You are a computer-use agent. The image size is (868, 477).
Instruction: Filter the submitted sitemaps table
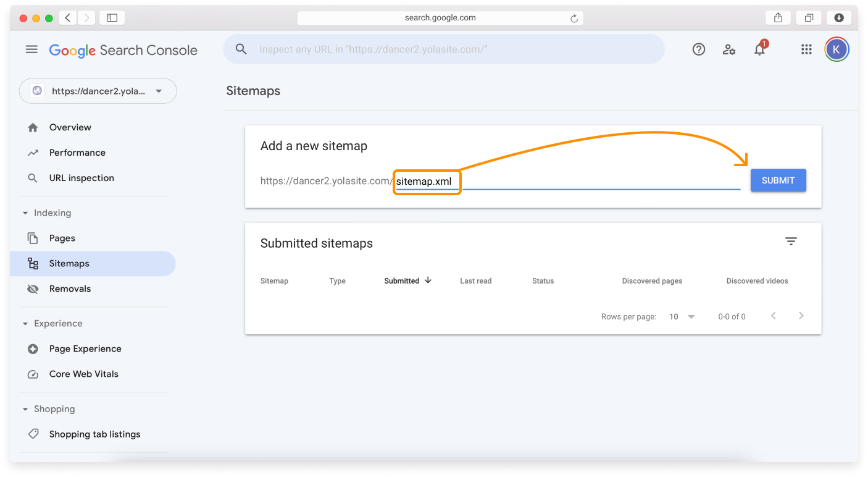tap(791, 241)
